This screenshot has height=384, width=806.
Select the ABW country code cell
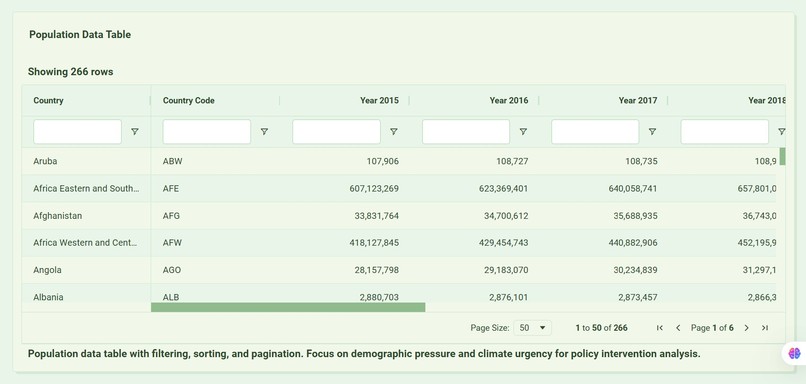216,161
